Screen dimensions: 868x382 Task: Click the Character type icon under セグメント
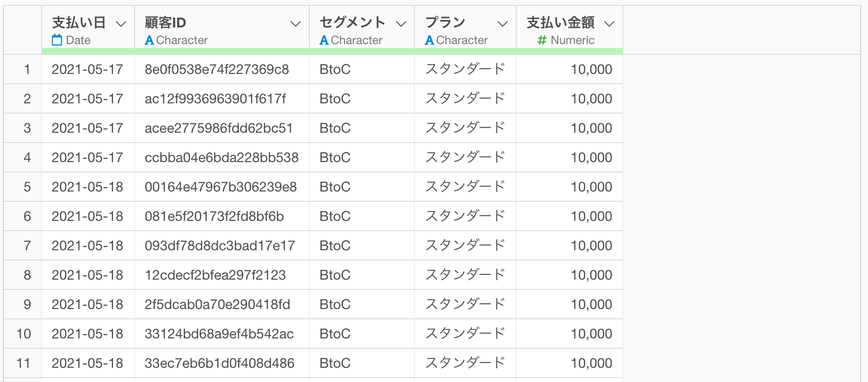[x=324, y=40]
